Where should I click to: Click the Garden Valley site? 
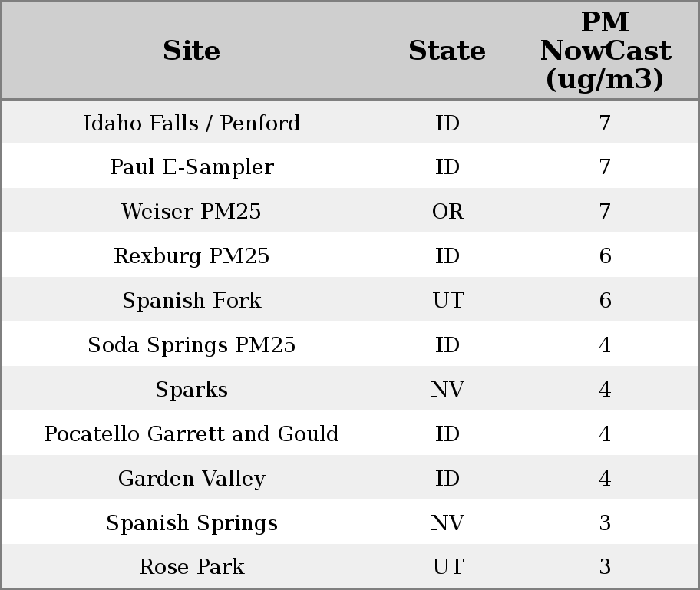(191, 479)
